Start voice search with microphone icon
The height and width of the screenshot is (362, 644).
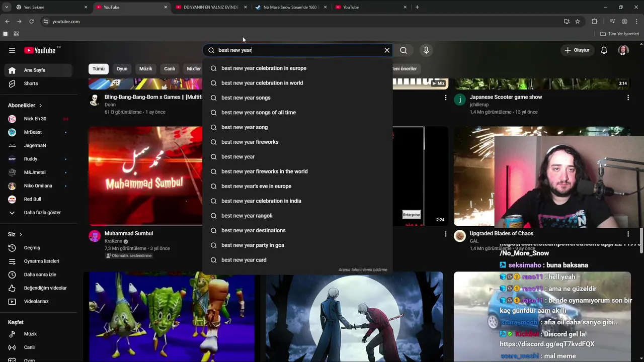(426, 50)
